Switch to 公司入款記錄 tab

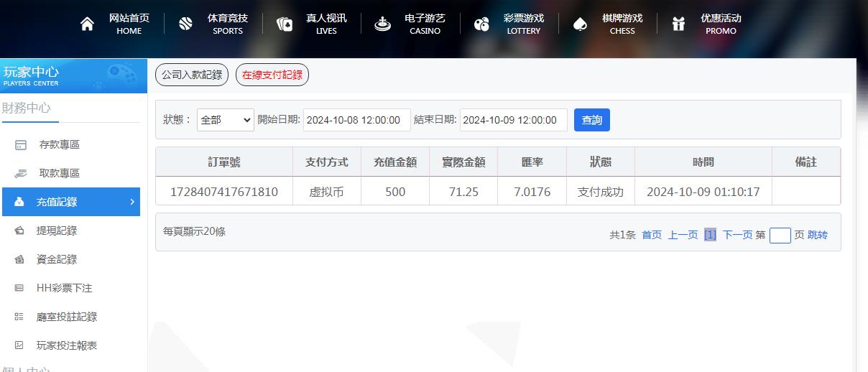click(192, 75)
